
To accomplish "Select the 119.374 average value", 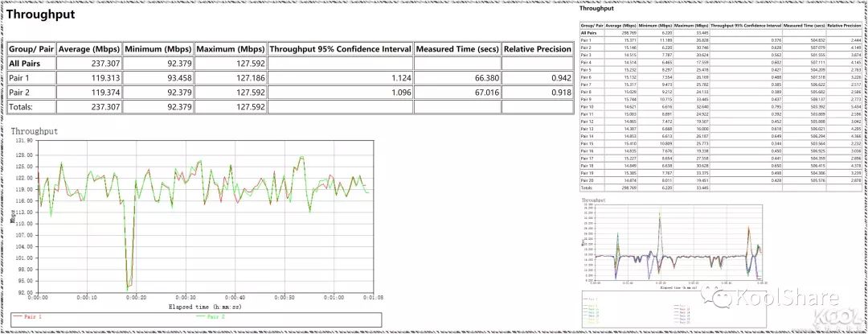I will (106, 93).
